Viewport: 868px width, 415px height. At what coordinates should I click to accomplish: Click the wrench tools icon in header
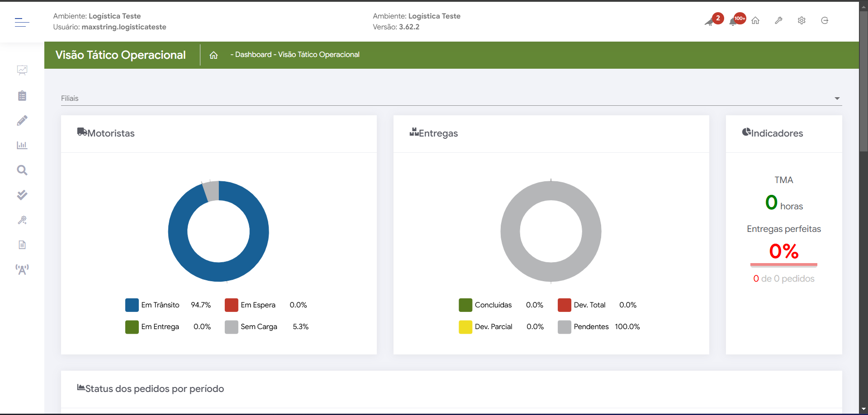[778, 20]
